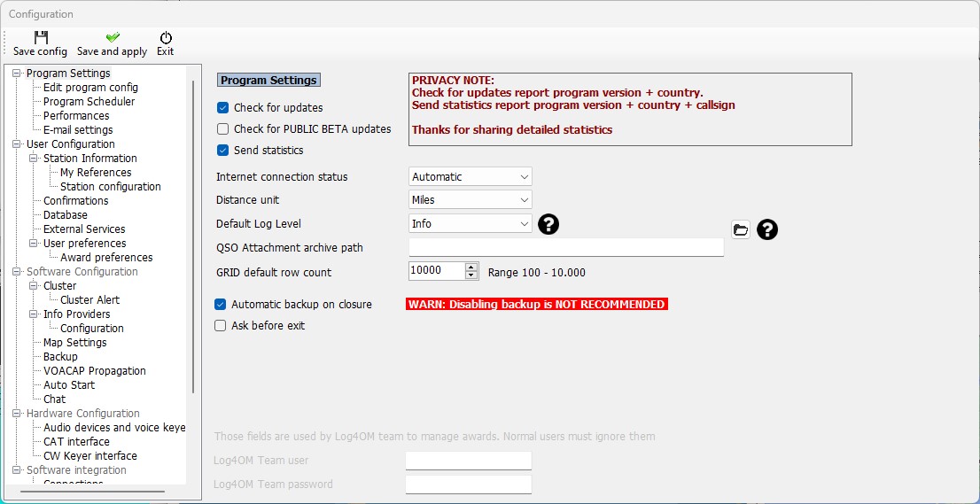Collapse User preferences tree node
The width and height of the screenshot is (980, 504).
[34, 243]
